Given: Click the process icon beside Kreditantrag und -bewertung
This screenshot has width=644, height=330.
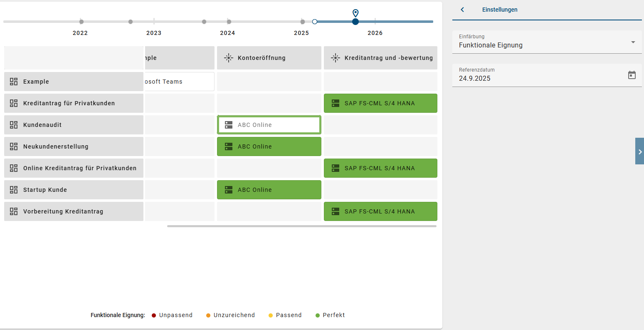Looking at the screenshot, I should coord(335,58).
